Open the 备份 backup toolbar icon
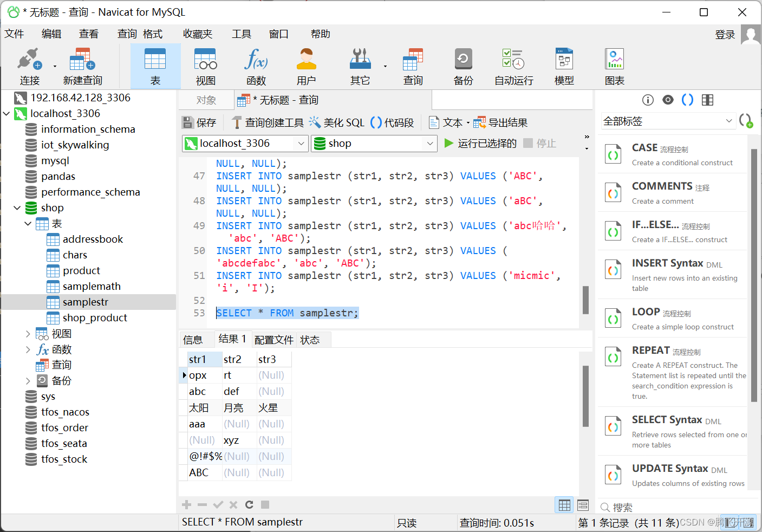This screenshot has height=532, width=762. 464,66
